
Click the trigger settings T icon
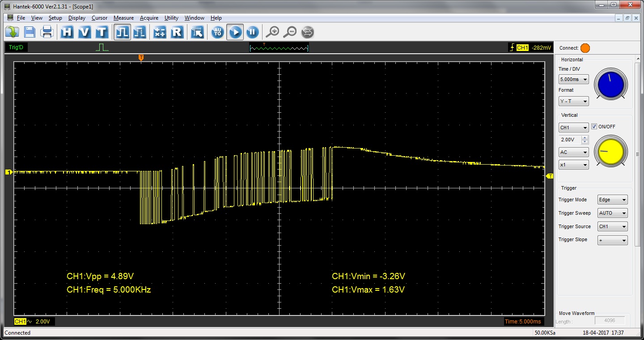pos(102,32)
